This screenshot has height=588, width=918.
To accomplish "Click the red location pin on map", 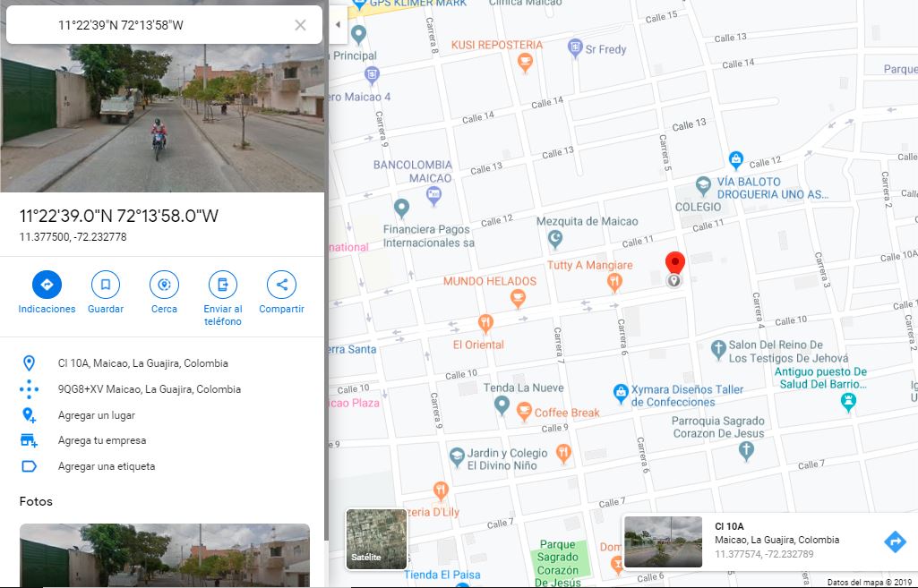I will tap(675, 262).
